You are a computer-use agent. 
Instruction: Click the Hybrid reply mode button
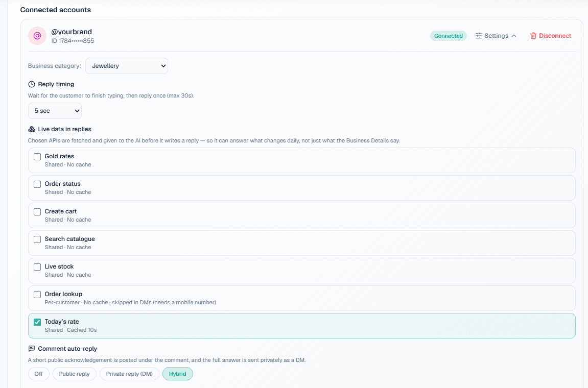pos(177,374)
